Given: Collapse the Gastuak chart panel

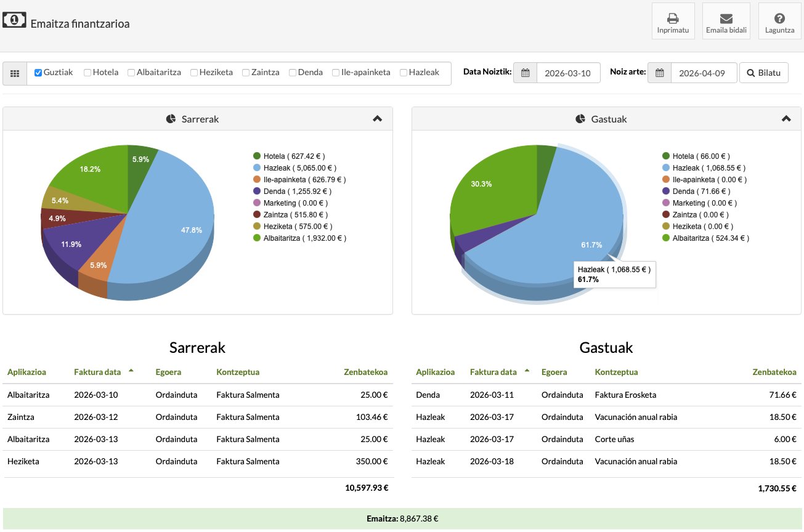Looking at the screenshot, I should point(786,119).
